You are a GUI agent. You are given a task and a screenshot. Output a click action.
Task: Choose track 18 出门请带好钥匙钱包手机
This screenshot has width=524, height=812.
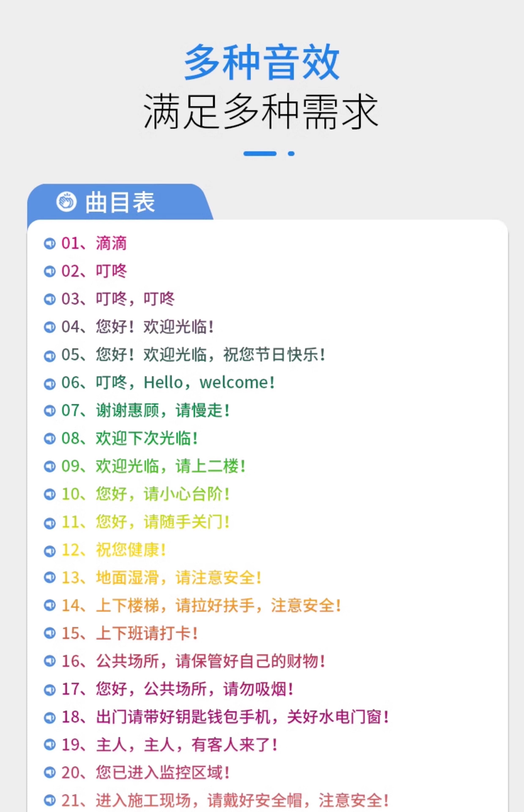225,718
